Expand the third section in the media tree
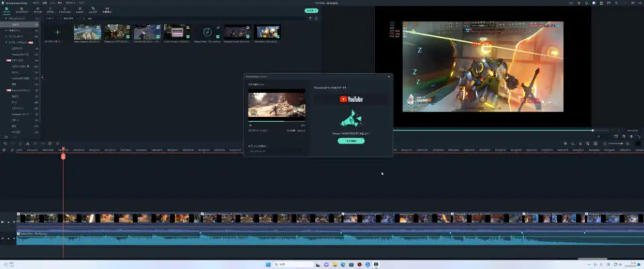644x269 pixels. pos(6,36)
